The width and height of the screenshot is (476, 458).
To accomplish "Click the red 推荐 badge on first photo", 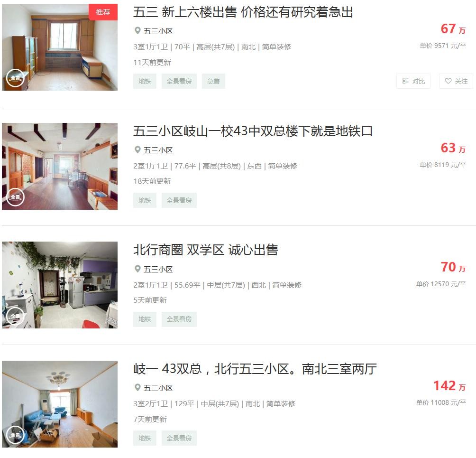I will tap(103, 12).
